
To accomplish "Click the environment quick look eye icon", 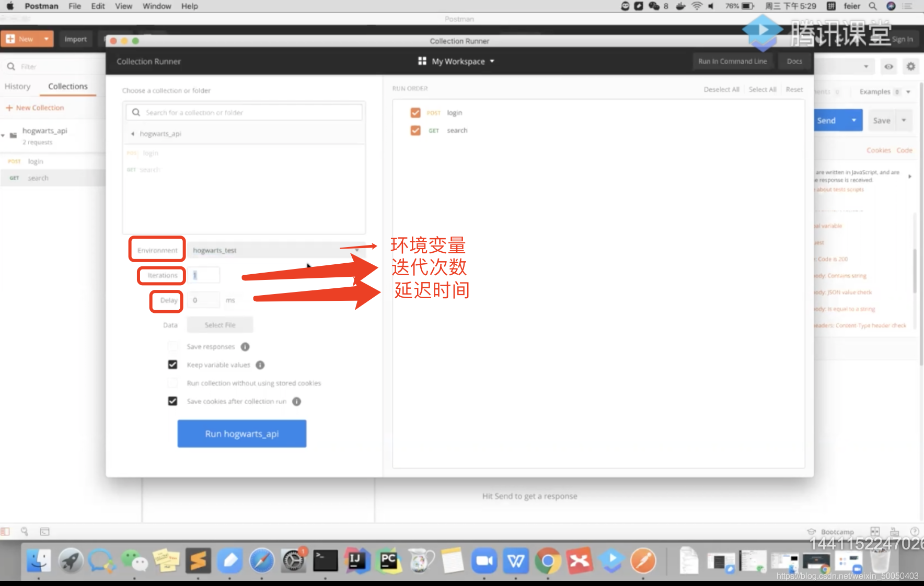I will click(888, 67).
